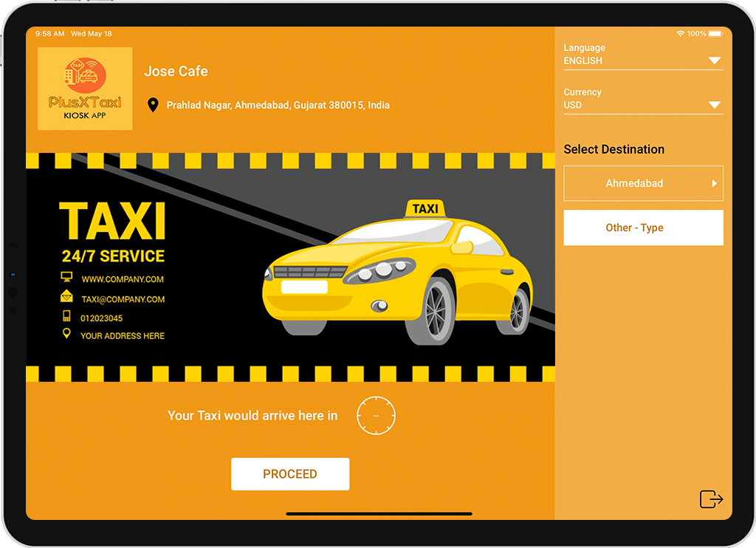Click the 012023045 phone number
This screenshot has height=548, width=756.
click(101, 318)
